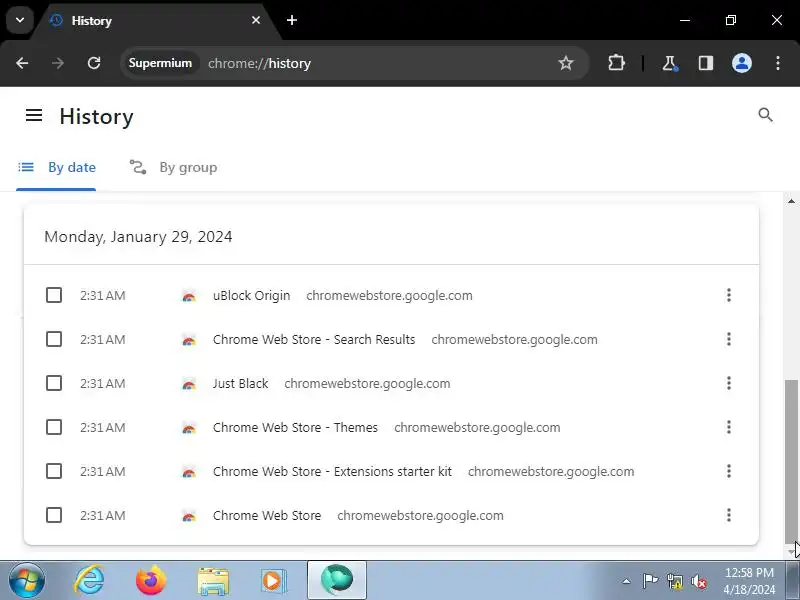Open the network tray icon
Screen dimensions: 800x600
tap(674, 581)
